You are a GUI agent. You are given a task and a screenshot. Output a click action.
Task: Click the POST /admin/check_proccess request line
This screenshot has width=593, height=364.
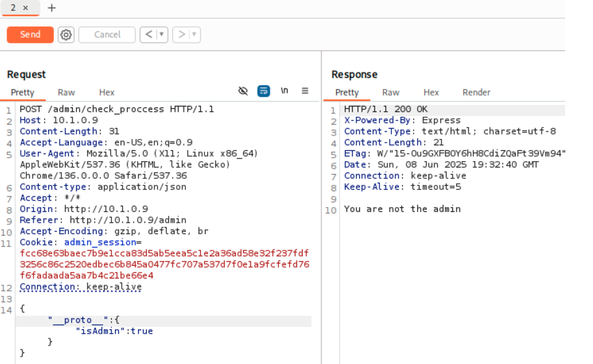coord(117,109)
